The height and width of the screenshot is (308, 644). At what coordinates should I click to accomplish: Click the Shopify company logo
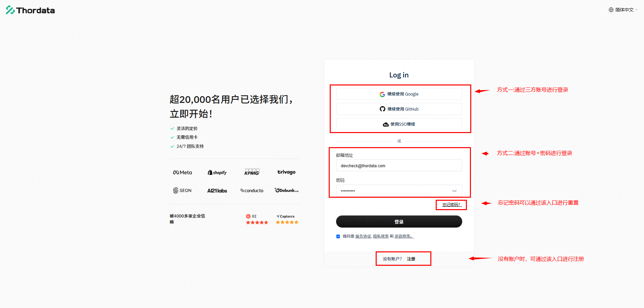217,173
